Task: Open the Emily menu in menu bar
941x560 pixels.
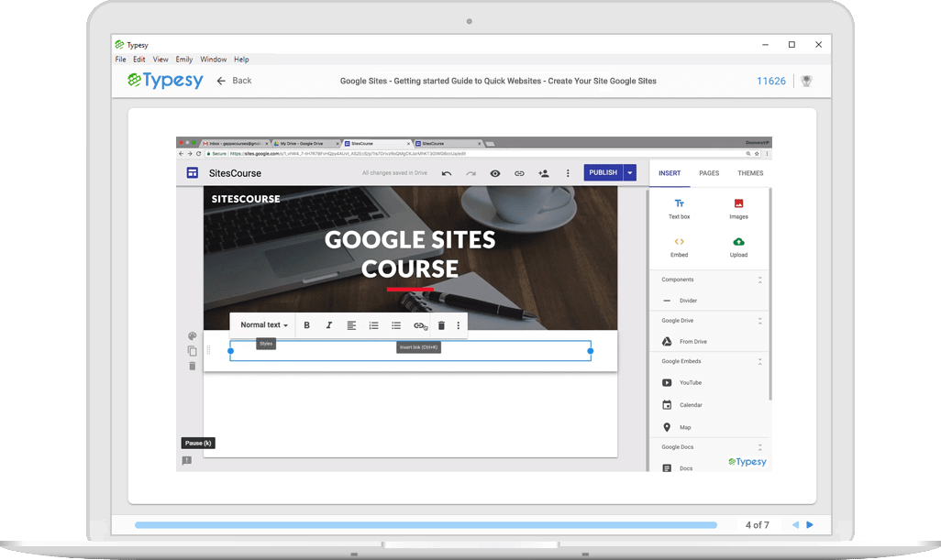Action: tap(183, 60)
